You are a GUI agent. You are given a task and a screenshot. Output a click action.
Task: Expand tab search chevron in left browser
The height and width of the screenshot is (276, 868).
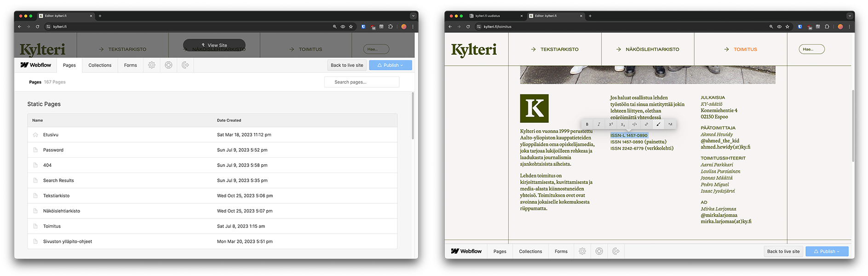(413, 16)
